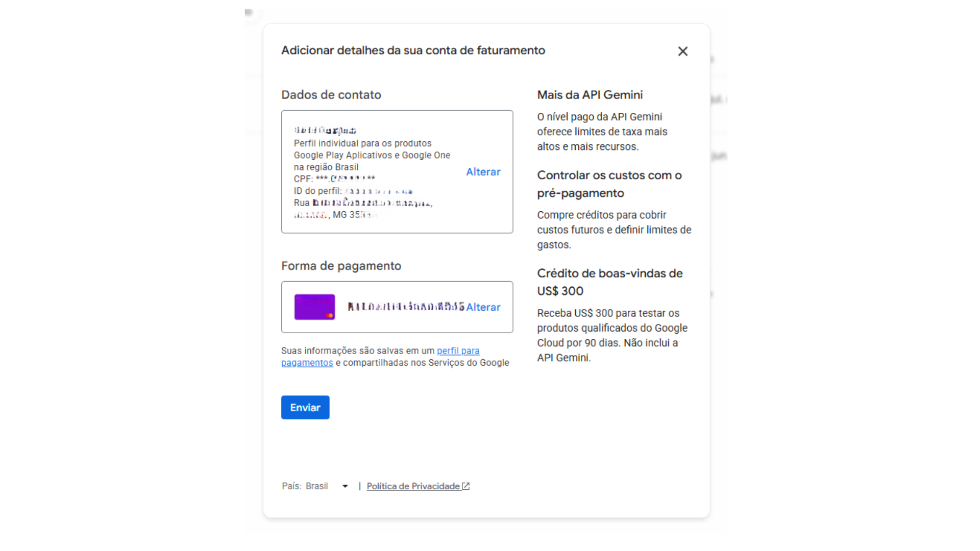This screenshot has width=980, height=551.
Task: Click 'Controlar os custos com o pré-pagamento' heading
Action: pyautogui.click(x=609, y=184)
